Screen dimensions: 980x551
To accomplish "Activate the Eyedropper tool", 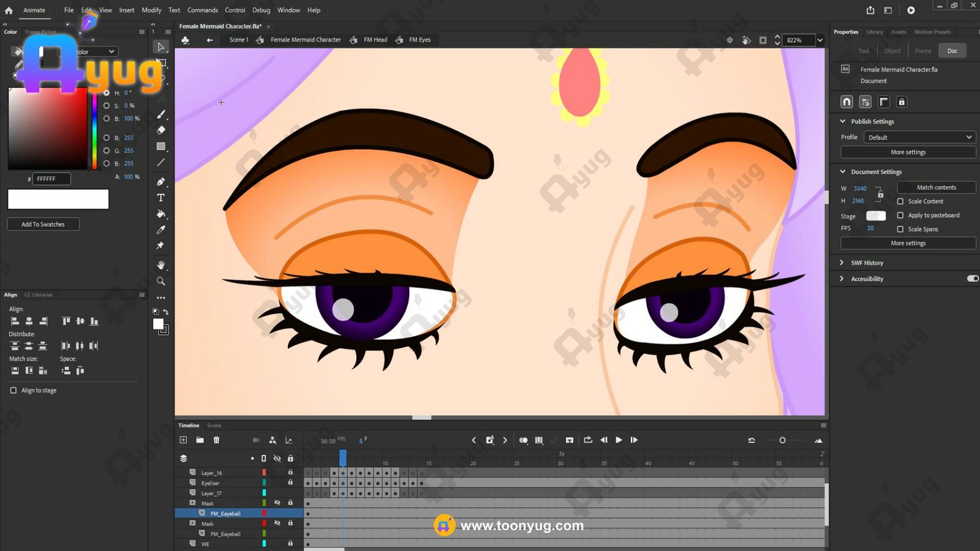I will pos(160,230).
